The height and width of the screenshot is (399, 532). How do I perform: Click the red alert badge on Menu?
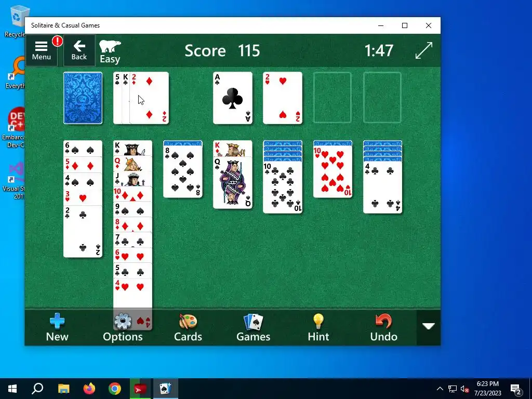tap(57, 42)
